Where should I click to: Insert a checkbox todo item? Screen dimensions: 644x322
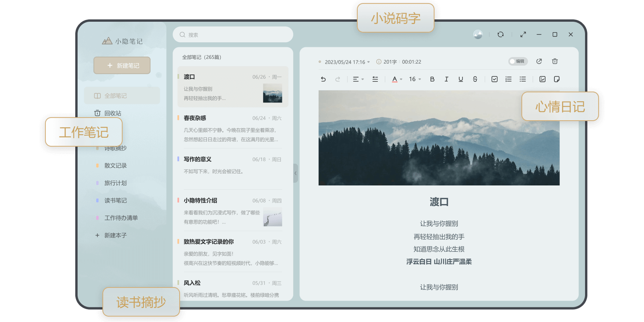pos(494,79)
